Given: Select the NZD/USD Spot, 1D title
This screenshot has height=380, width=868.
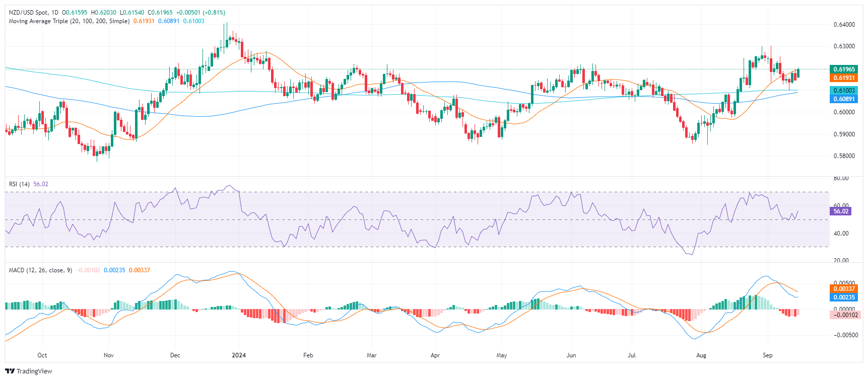Looking at the screenshot, I should point(34,13).
